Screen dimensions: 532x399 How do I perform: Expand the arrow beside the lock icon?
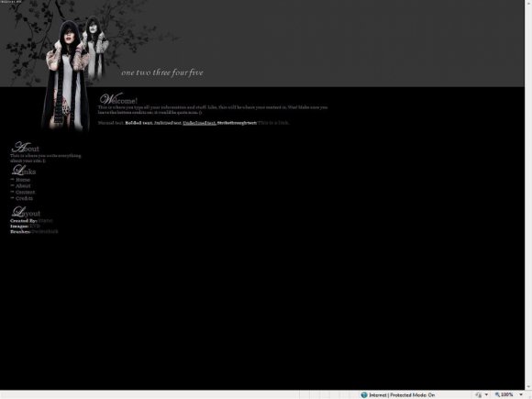point(486,395)
